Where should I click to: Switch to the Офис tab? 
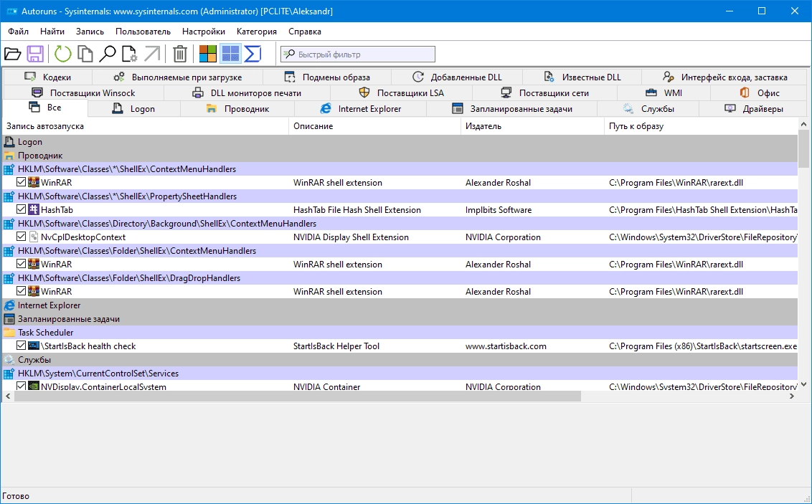(x=759, y=93)
